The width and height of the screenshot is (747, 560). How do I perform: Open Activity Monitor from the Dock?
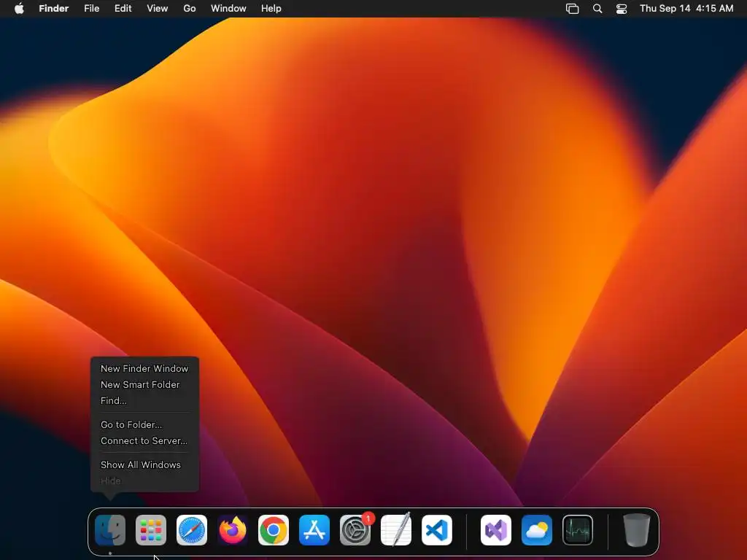[578, 530]
